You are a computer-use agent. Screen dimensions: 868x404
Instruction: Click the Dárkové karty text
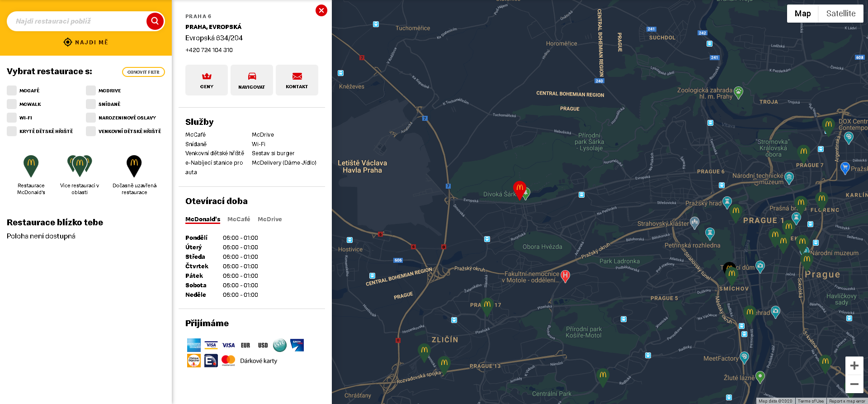click(x=259, y=361)
